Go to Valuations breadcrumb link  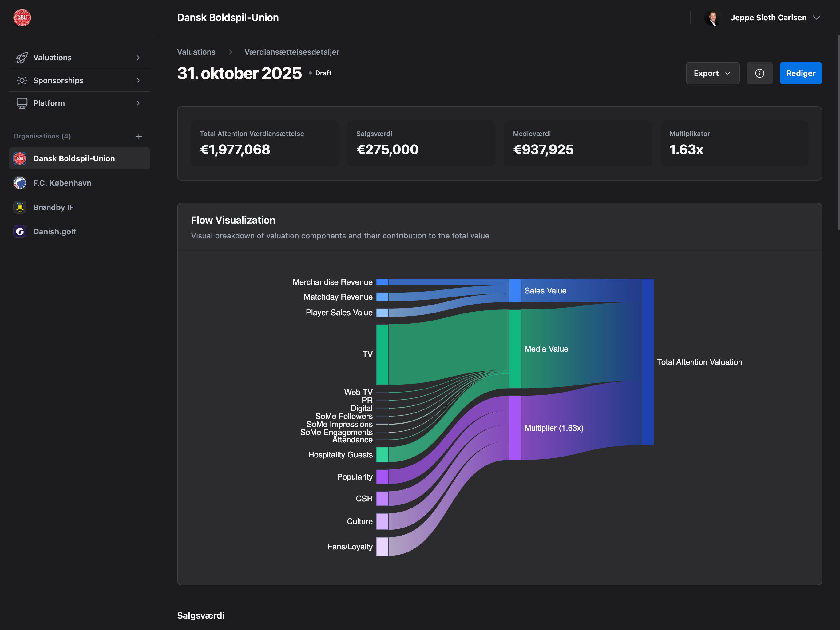(196, 52)
